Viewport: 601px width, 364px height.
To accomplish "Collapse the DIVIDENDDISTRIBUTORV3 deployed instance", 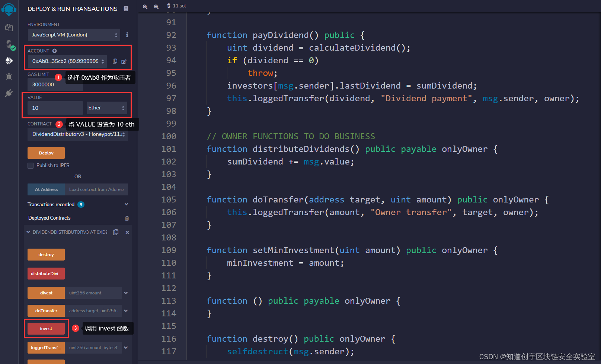I will tap(28, 232).
